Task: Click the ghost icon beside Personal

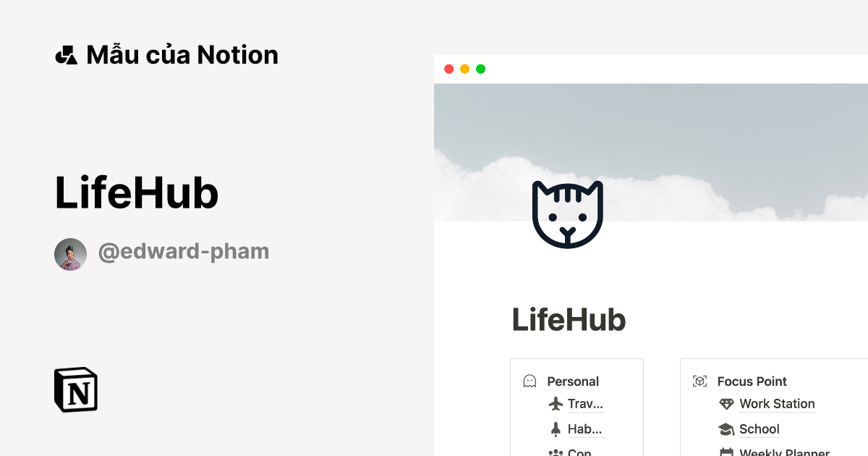Action: tap(530, 380)
